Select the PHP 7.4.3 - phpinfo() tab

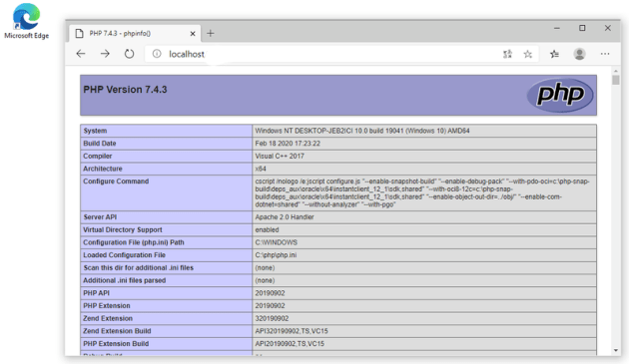[x=135, y=34]
